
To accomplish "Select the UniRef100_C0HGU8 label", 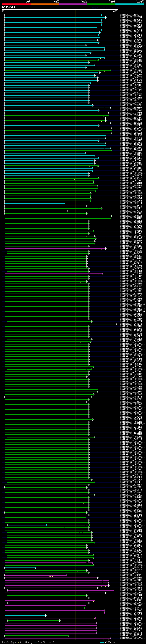I will coord(131,65).
